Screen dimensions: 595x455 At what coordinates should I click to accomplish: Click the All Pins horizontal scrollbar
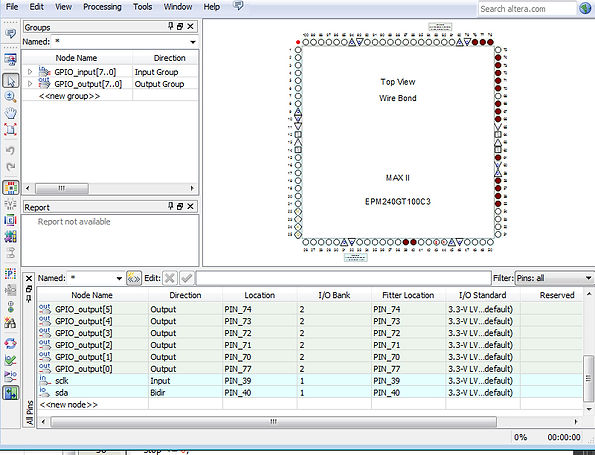(x=273, y=422)
